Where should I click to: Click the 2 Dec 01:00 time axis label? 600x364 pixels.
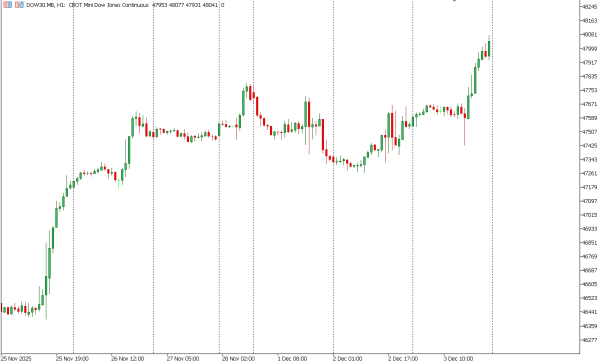[x=347, y=359]
